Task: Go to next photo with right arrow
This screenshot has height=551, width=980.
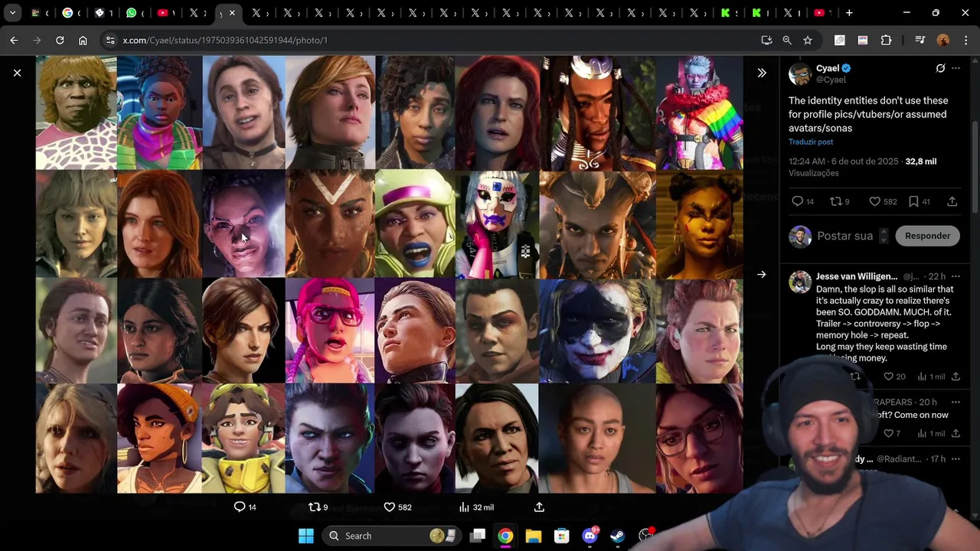Action: point(762,275)
